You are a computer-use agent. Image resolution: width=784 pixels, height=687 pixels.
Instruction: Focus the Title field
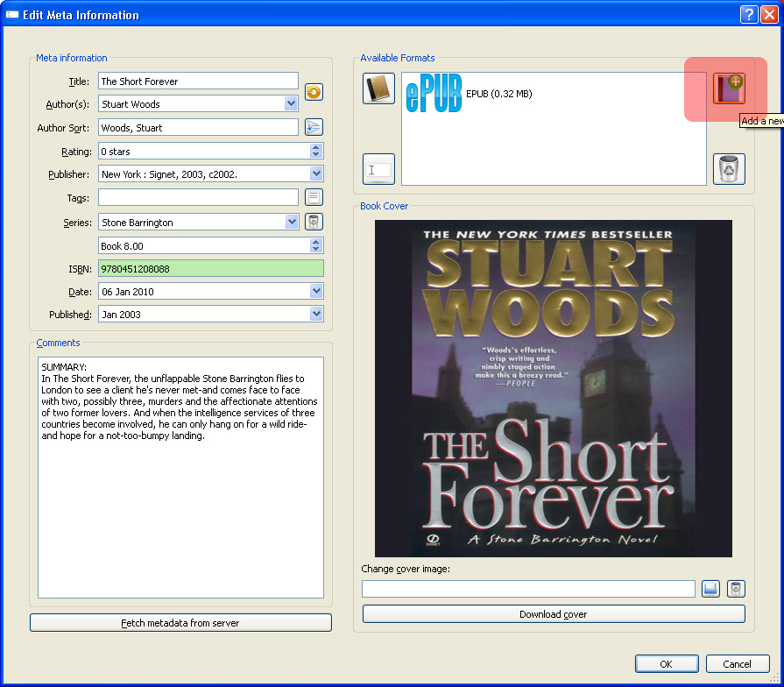(x=199, y=81)
